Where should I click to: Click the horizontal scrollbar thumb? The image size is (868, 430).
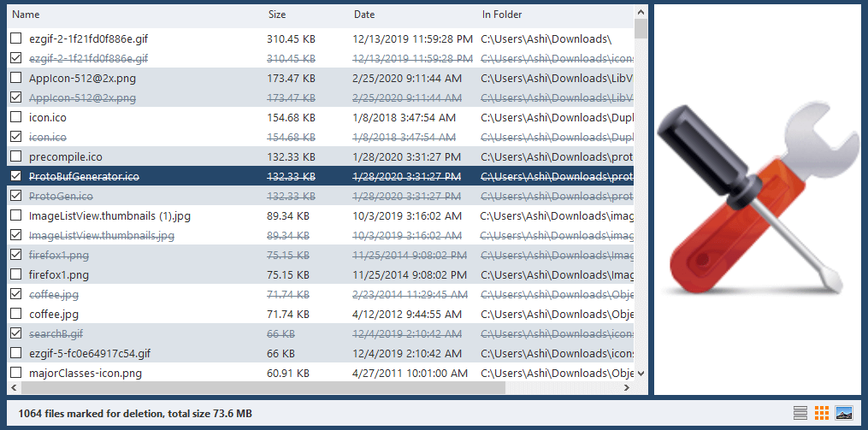pos(263,387)
